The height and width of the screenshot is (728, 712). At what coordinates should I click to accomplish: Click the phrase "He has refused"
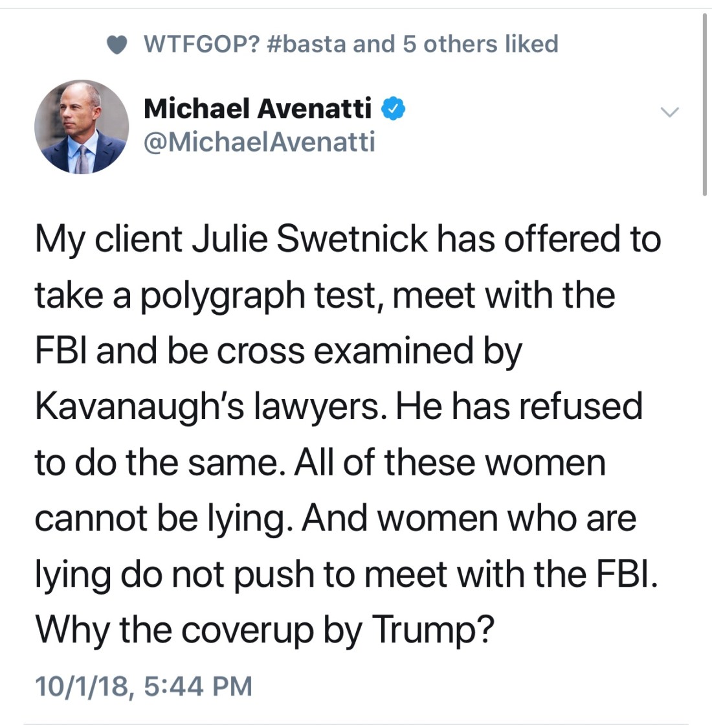coord(518,407)
